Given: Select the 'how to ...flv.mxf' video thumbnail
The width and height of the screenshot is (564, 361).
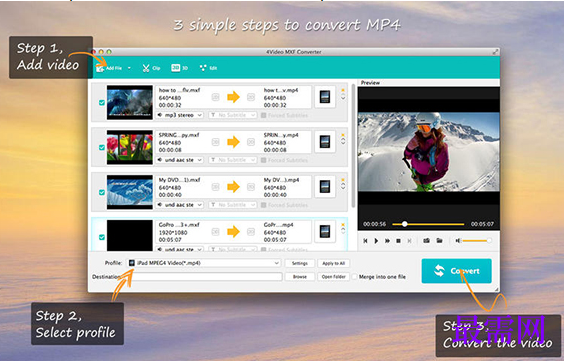Looking at the screenshot, I should click(x=130, y=102).
